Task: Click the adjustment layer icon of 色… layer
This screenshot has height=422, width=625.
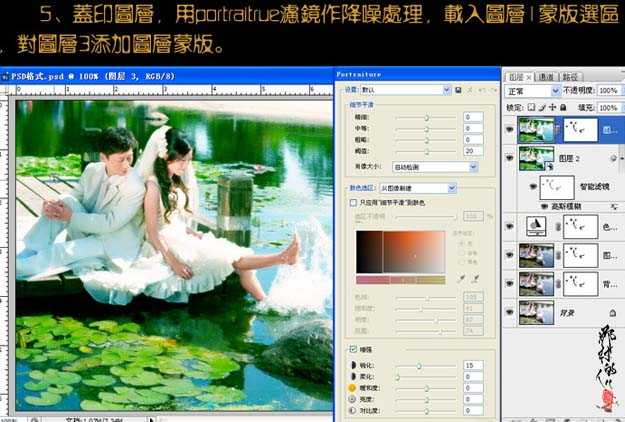Action: pyautogui.click(x=536, y=226)
